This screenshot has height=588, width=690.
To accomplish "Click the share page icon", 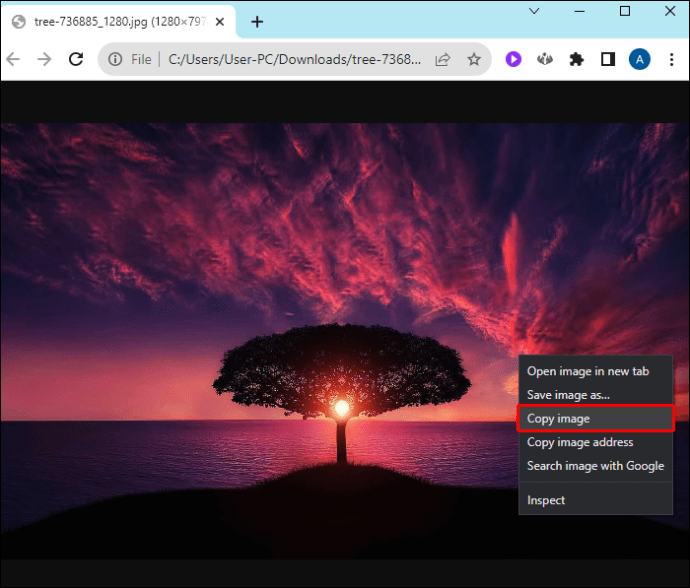I will point(442,59).
